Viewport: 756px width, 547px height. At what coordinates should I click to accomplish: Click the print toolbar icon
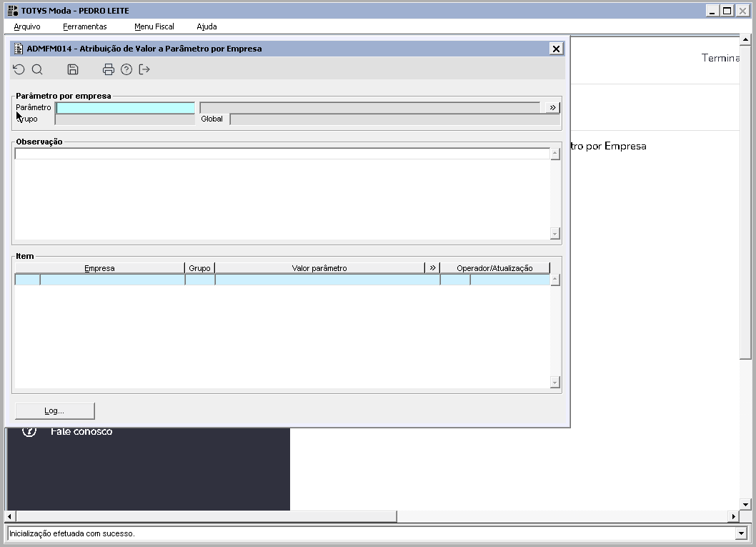[x=109, y=69]
